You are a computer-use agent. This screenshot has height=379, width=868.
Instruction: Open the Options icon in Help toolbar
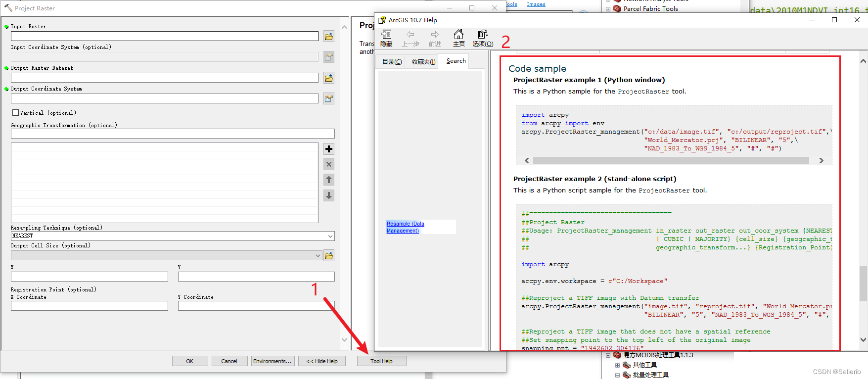pos(483,38)
